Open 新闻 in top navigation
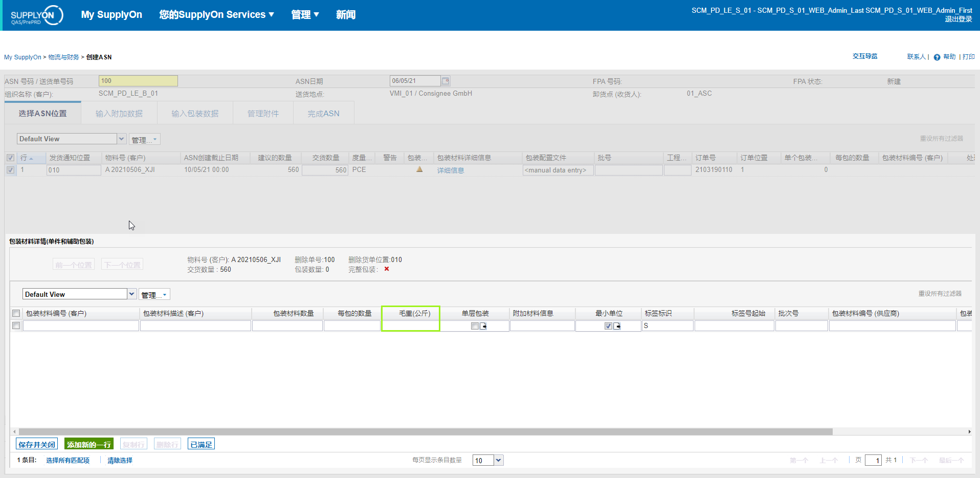 click(346, 14)
